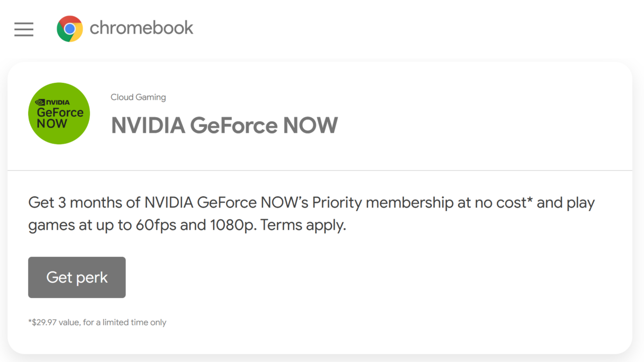Click the chromebook wordmark in header

coord(141,28)
